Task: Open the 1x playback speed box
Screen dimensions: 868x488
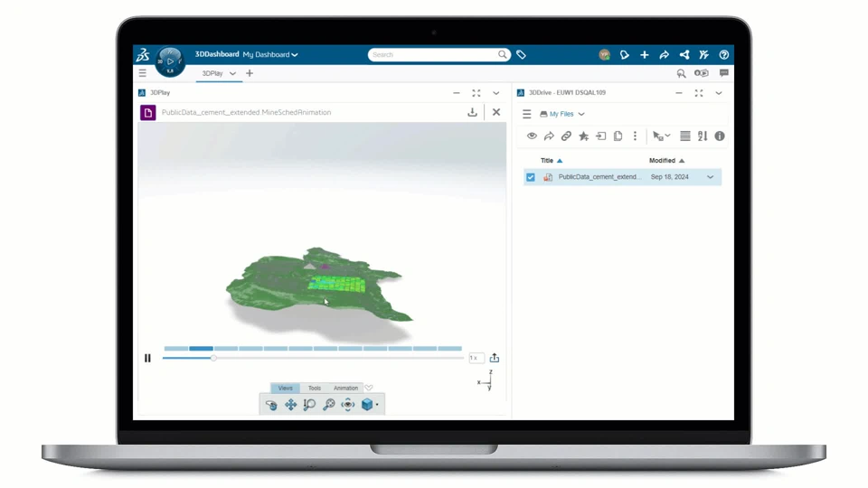Action: pyautogui.click(x=476, y=358)
